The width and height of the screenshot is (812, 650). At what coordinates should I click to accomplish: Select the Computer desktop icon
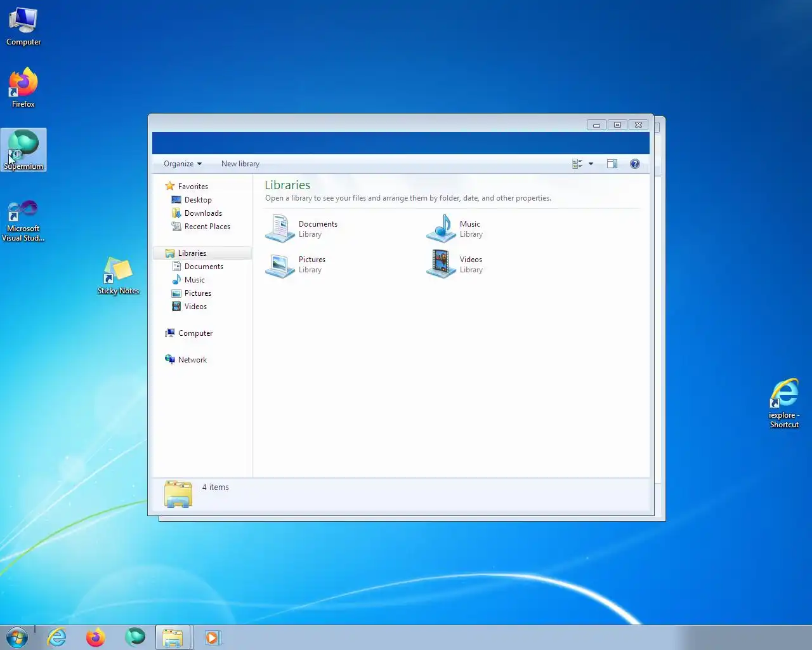(x=23, y=27)
